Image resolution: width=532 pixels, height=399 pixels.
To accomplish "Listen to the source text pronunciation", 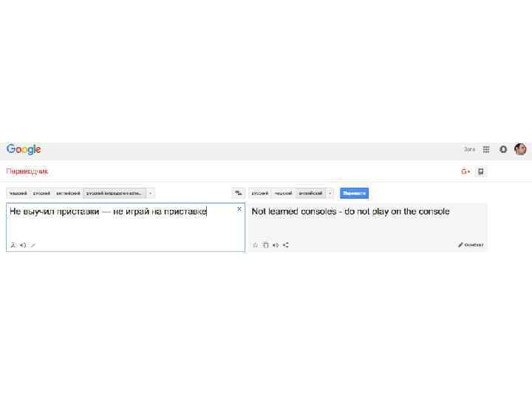I will 23,245.
